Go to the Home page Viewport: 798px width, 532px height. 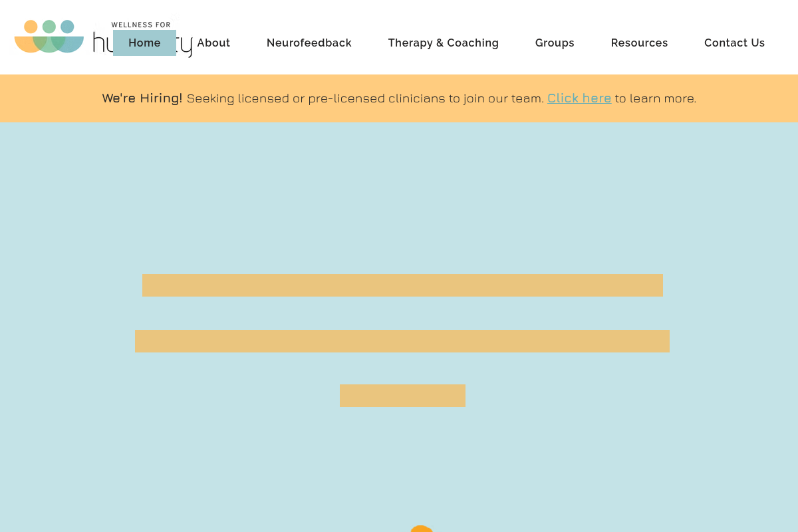pos(144,43)
